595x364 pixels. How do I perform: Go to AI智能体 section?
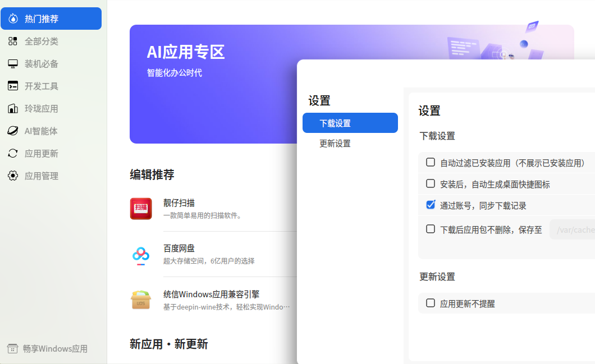point(51,131)
